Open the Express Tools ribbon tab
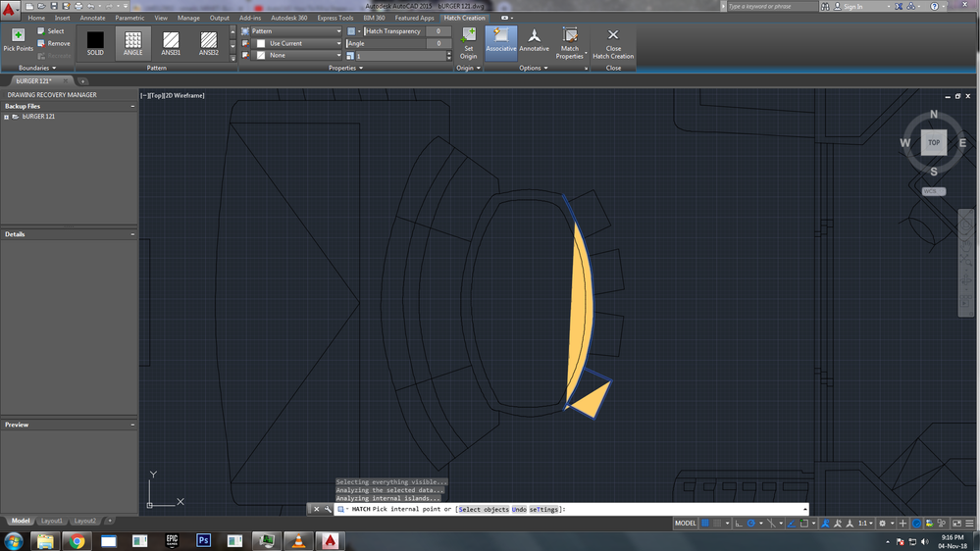Screen dimensions: 980x551 coord(335,18)
